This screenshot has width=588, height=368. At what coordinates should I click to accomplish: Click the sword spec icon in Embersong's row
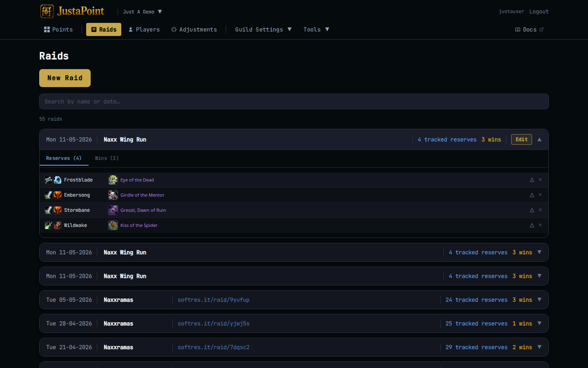coord(49,195)
